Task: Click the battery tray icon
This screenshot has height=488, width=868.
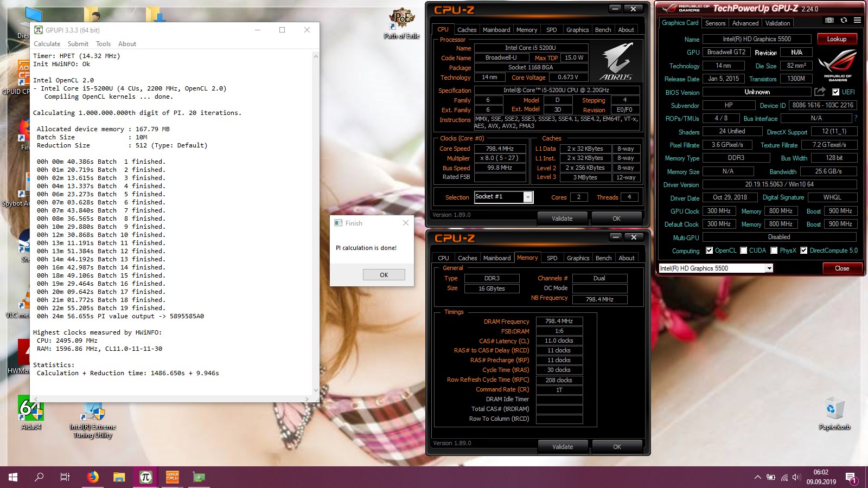Action: tap(771, 478)
